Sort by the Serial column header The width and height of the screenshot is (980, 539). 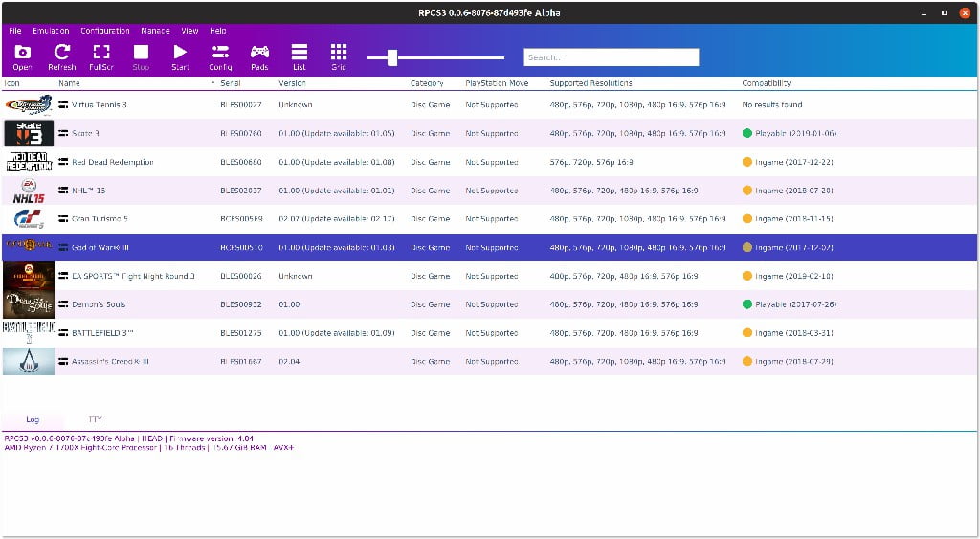coord(233,83)
